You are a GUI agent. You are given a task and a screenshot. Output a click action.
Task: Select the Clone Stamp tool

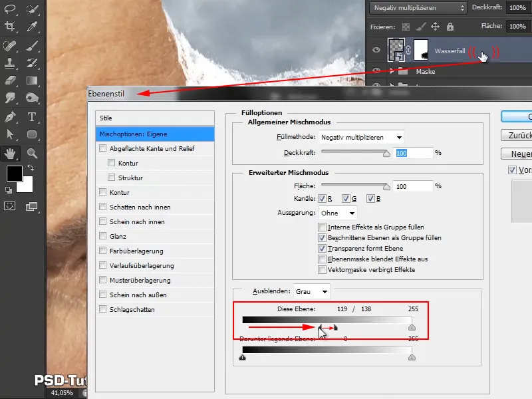pos(10,63)
